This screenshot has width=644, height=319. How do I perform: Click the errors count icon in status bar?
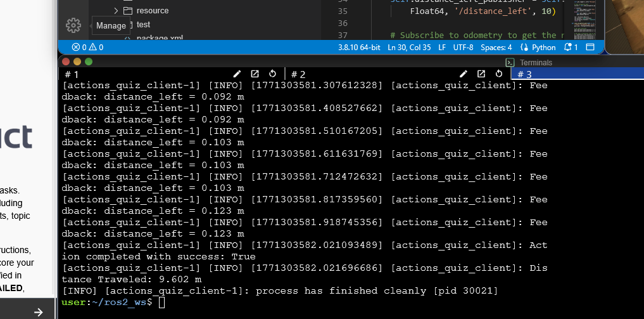coord(76,47)
